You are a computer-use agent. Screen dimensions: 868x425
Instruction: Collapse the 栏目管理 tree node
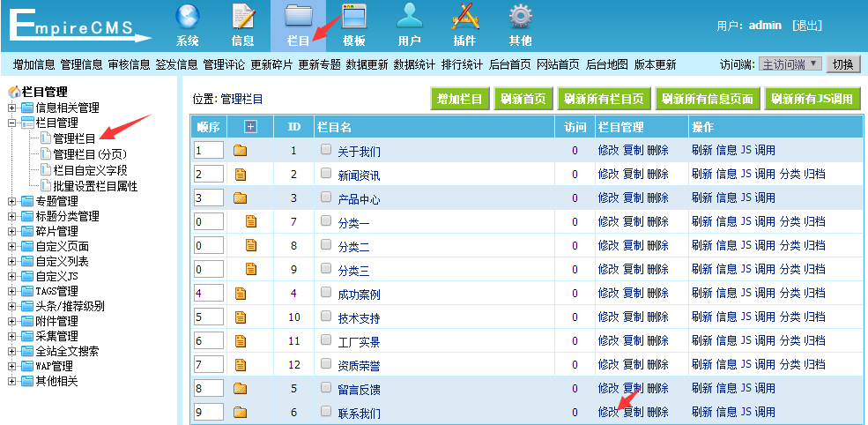point(12,123)
